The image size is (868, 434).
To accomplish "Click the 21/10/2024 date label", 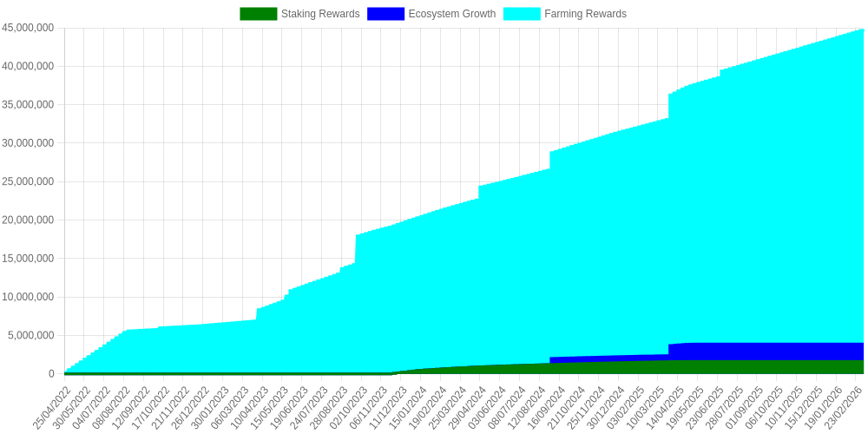I will 565,409.
